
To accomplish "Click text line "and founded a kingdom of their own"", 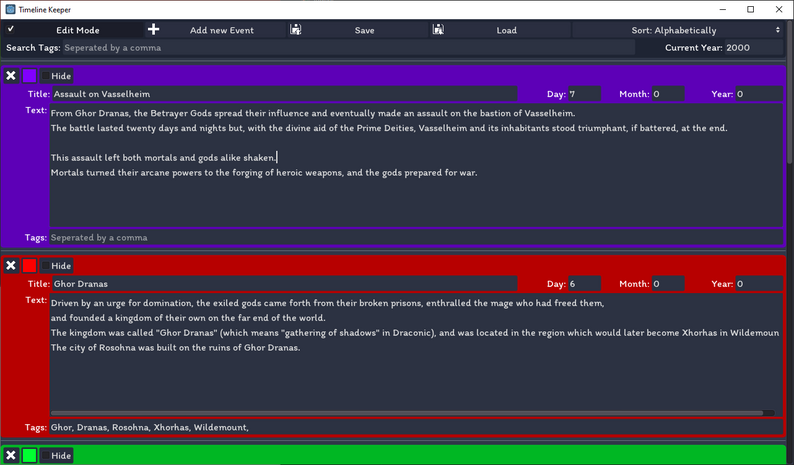I will point(188,318).
